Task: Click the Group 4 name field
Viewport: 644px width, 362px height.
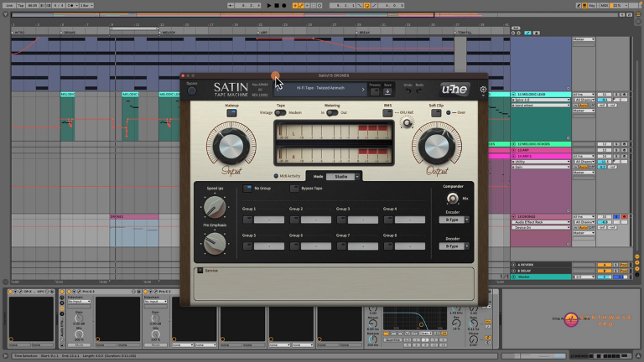Action: (x=410, y=220)
